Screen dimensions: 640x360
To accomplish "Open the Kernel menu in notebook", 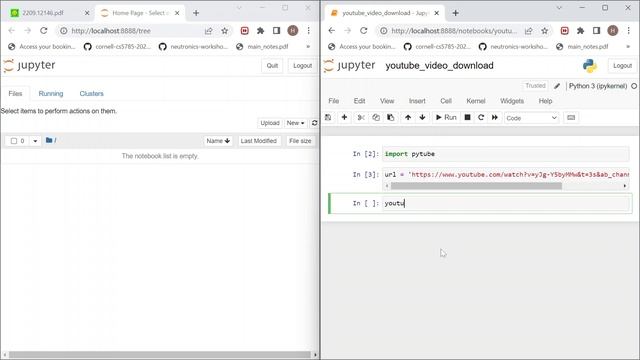I will point(476,101).
